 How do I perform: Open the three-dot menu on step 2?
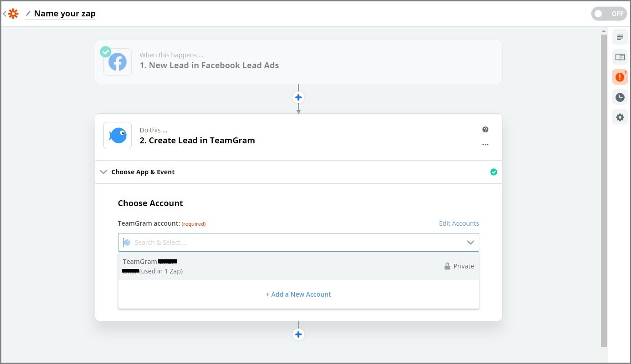[485, 145]
